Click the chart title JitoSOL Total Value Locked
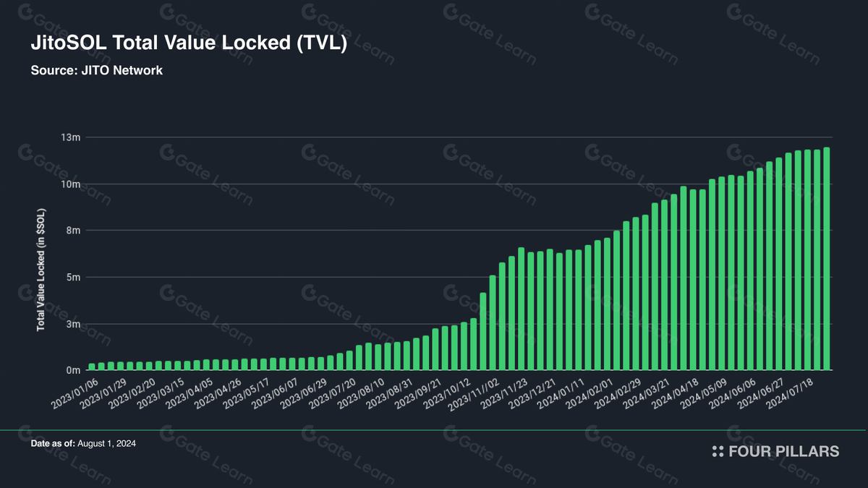The image size is (868, 488). click(190, 43)
